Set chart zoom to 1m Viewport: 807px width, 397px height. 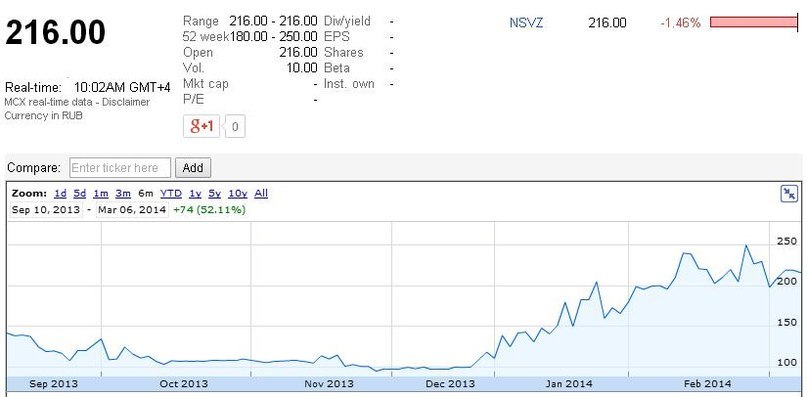tap(100, 194)
